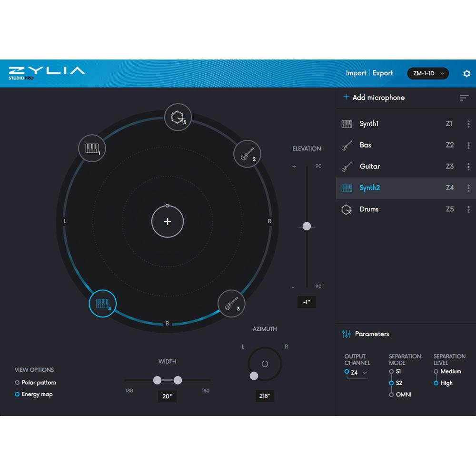Set separation level to Medium
Image resolution: width=476 pixels, height=476 pixels.
click(x=436, y=372)
